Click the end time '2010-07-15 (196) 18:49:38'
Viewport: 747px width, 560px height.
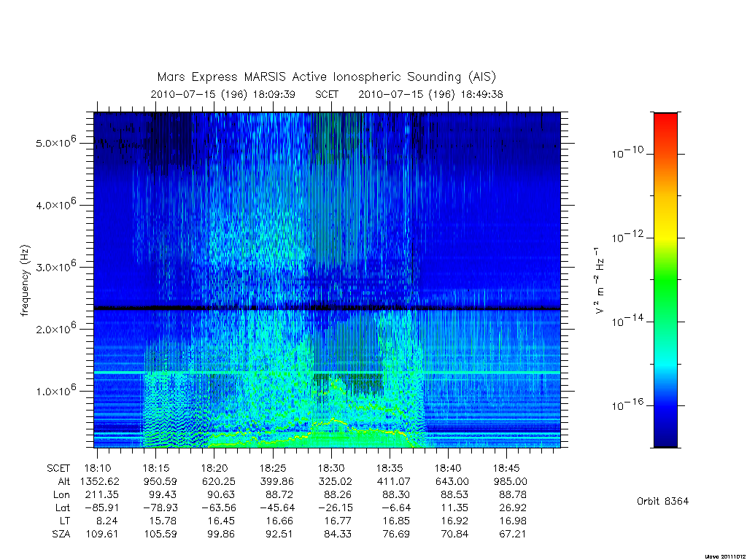[x=430, y=94]
